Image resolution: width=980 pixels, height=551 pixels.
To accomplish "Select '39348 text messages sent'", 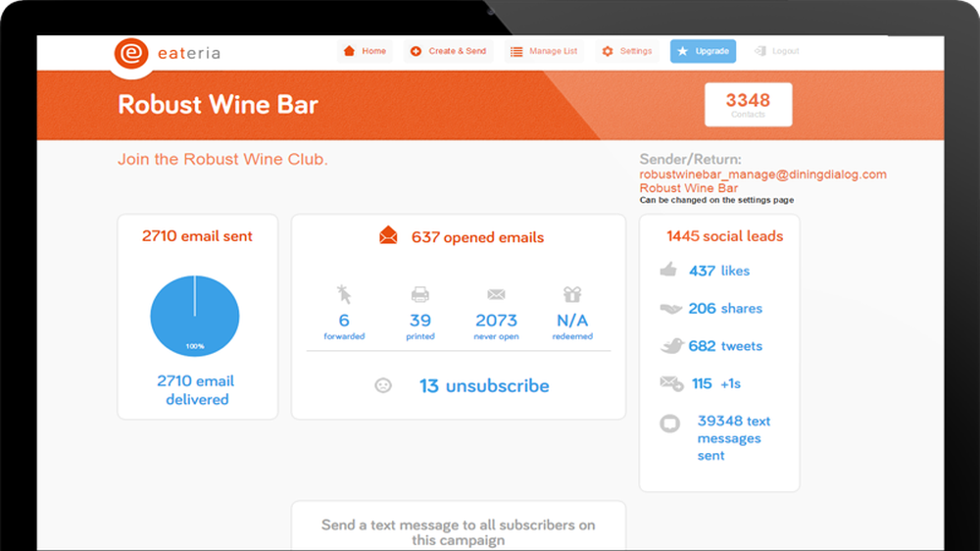I will (x=734, y=438).
